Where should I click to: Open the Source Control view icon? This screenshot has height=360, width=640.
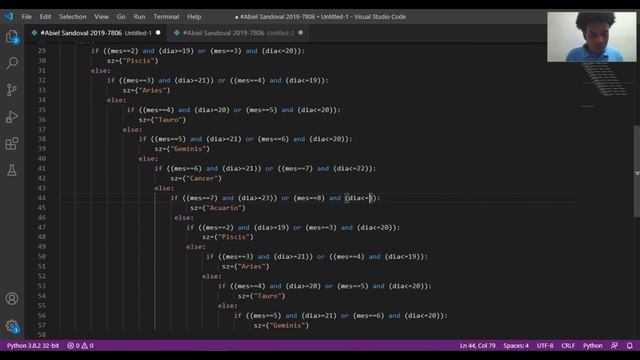click(12, 90)
